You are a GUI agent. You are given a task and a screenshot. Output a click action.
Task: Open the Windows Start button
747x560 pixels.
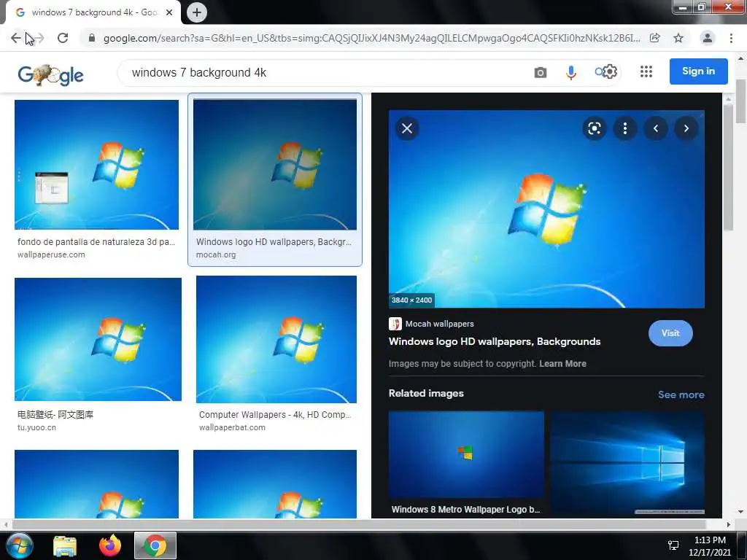tap(19, 545)
